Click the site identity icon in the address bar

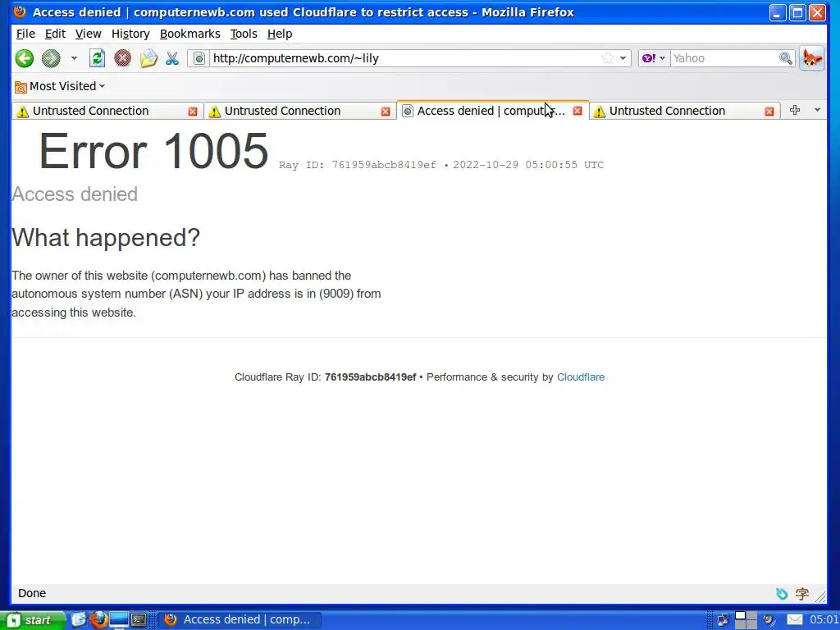coord(199,58)
